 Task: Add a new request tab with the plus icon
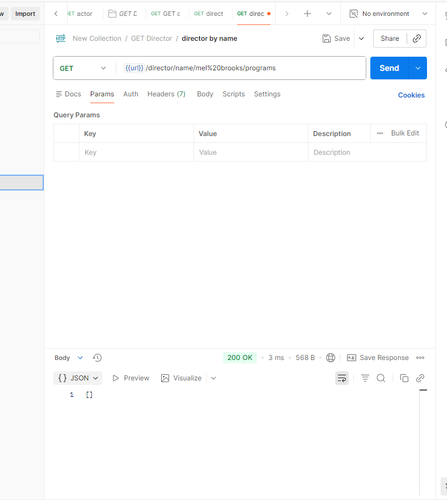click(307, 14)
